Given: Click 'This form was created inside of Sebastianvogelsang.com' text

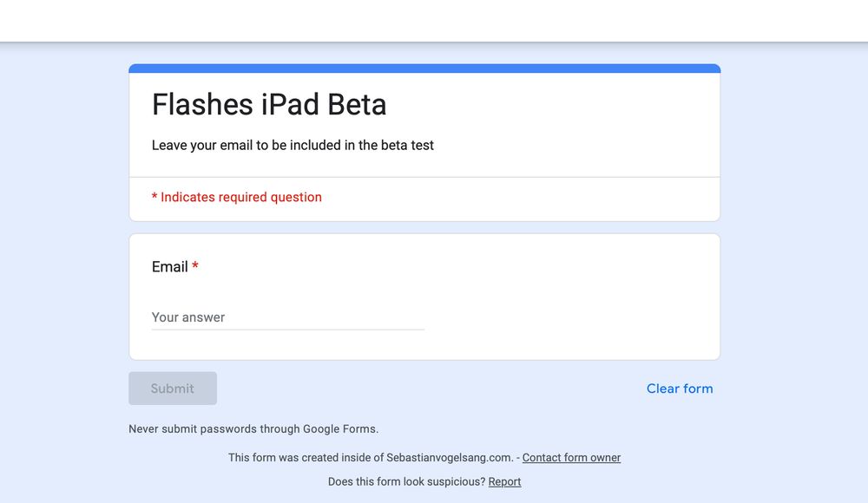Looking at the screenshot, I should point(371,458).
